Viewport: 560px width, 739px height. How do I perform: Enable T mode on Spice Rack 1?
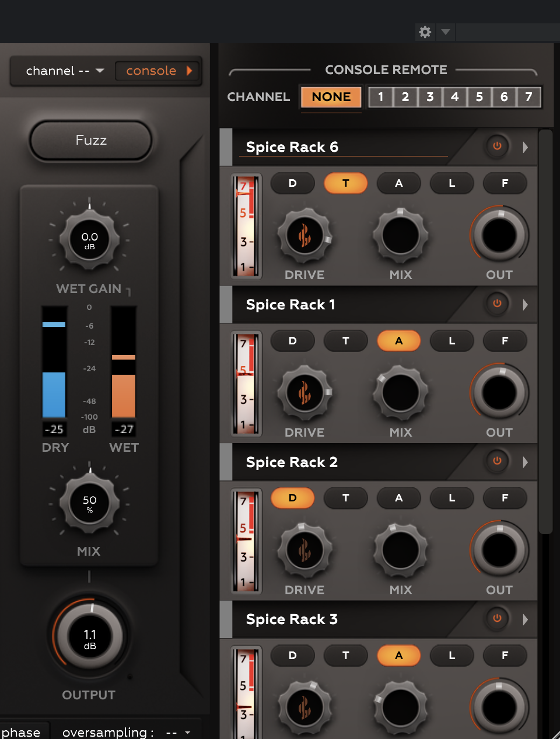click(x=346, y=341)
